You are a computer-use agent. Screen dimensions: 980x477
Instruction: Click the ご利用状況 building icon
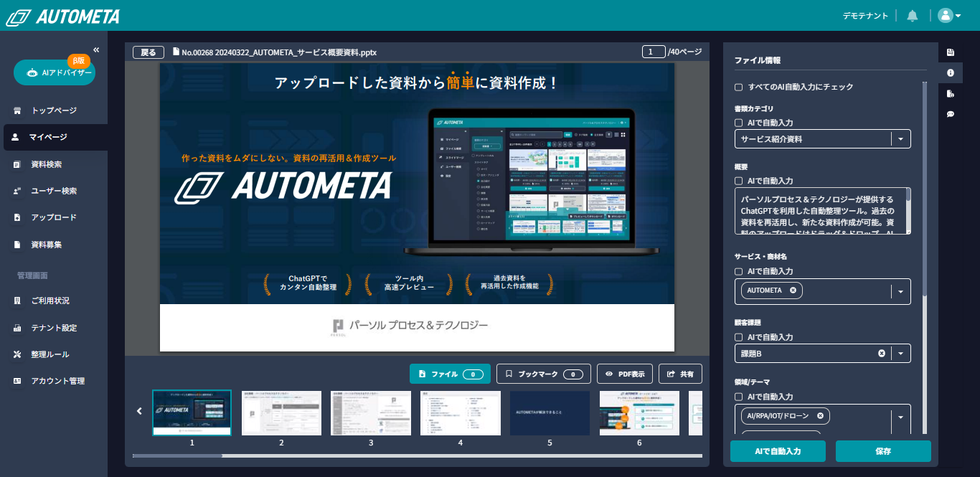[17, 301]
